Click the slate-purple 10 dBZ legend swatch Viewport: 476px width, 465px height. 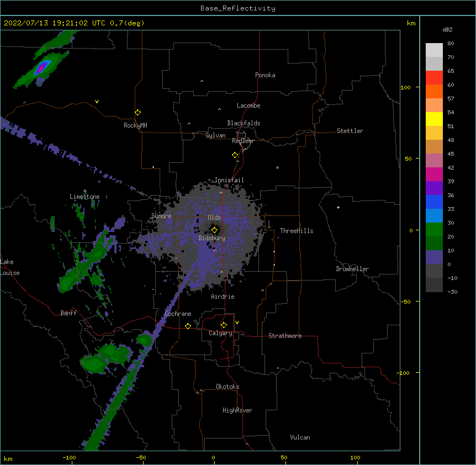point(434,257)
